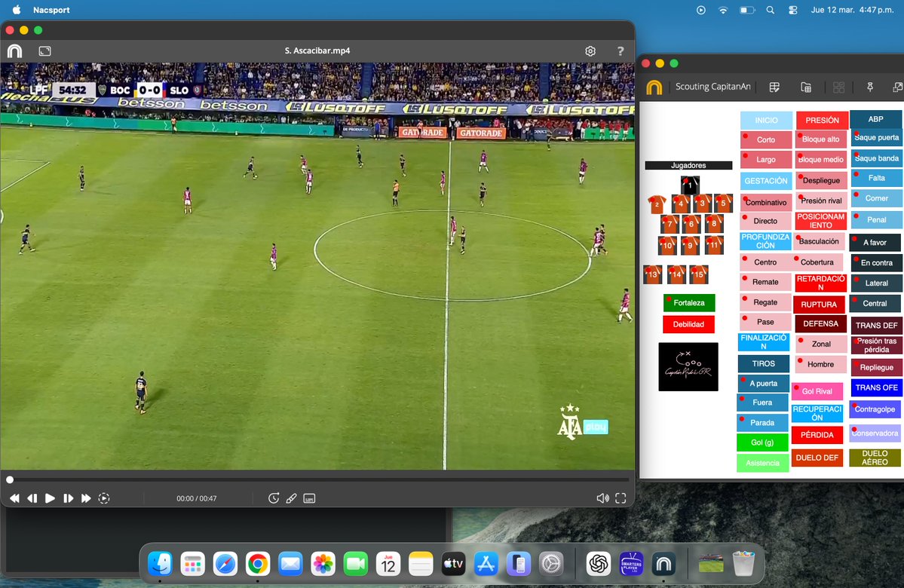
Task: Fast forward the video
Action: click(x=86, y=498)
